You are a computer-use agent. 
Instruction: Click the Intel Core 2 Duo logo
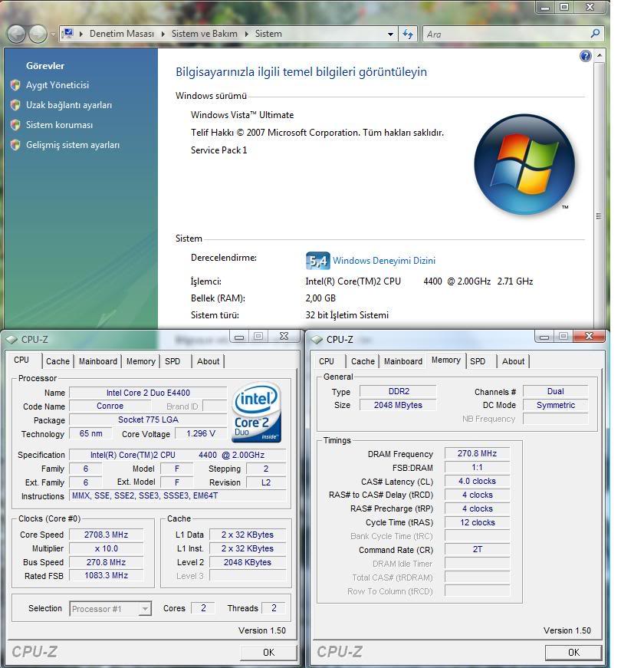click(x=256, y=412)
